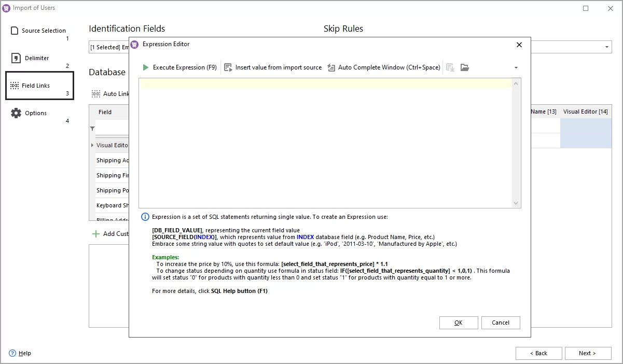Click the open folder icon in toolbar
The height and width of the screenshot is (364, 623).
click(x=465, y=67)
